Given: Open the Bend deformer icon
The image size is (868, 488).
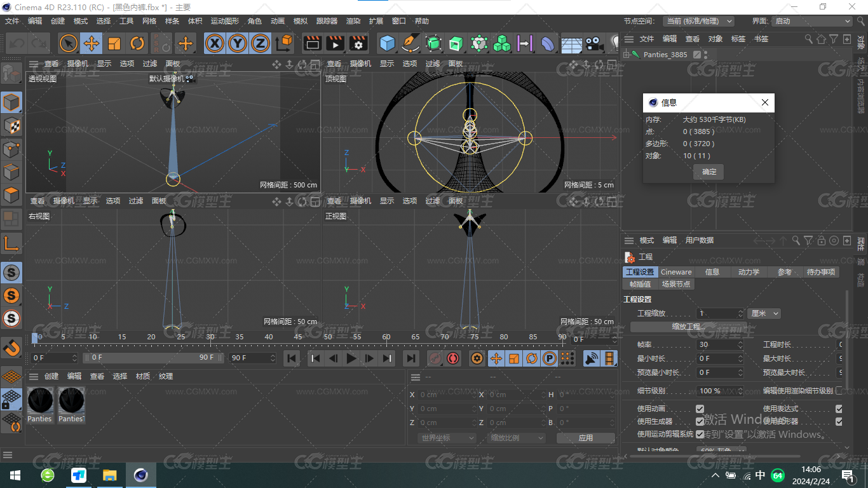Looking at the screenshot, I should tap(548, 43).
